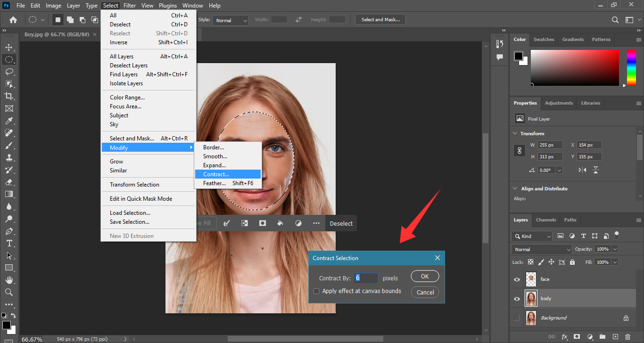Open the rotation angle dropdown in Transform
644x343 pixels.
(x=559, y=170)
